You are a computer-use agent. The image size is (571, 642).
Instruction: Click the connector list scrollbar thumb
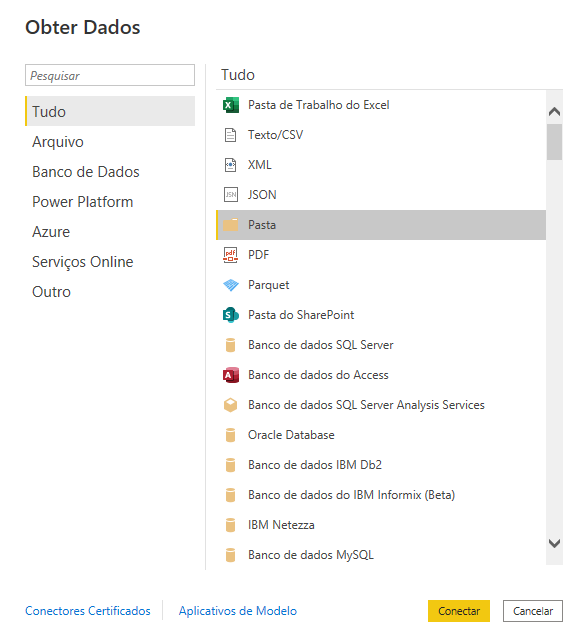point(554,142)
